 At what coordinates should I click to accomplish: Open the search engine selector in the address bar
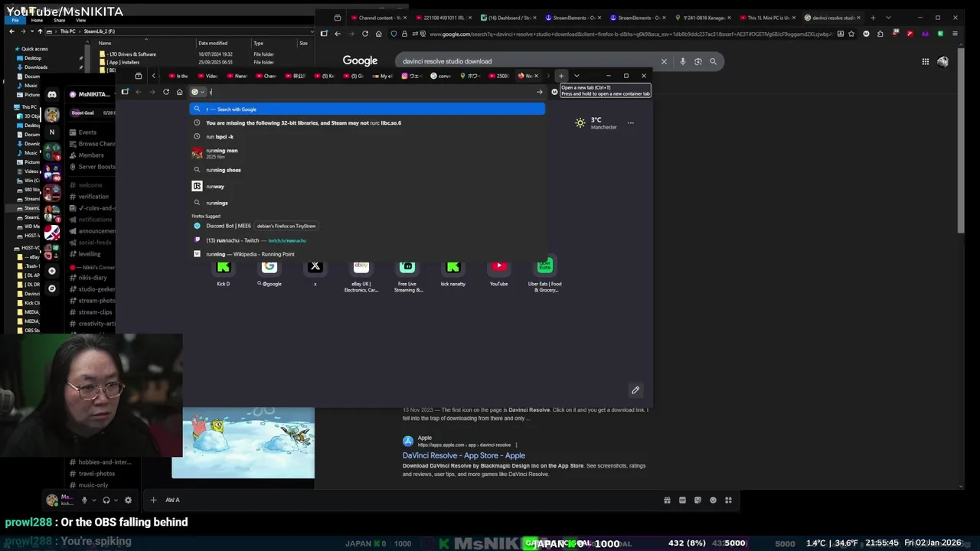point(198,92)
